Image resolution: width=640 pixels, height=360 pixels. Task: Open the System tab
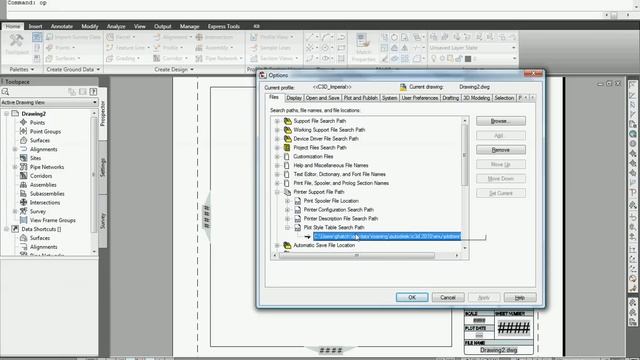(389, 98)
